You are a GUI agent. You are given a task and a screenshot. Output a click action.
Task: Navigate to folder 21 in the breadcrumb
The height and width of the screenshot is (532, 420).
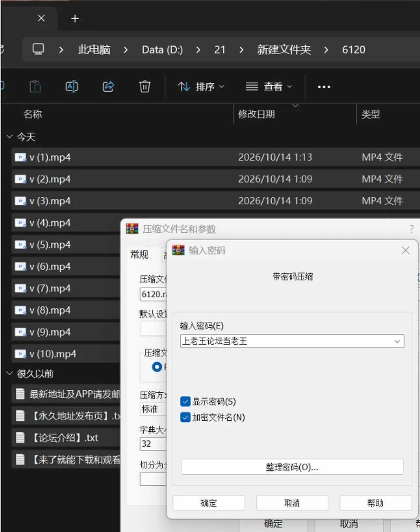[x=220, y=49]
